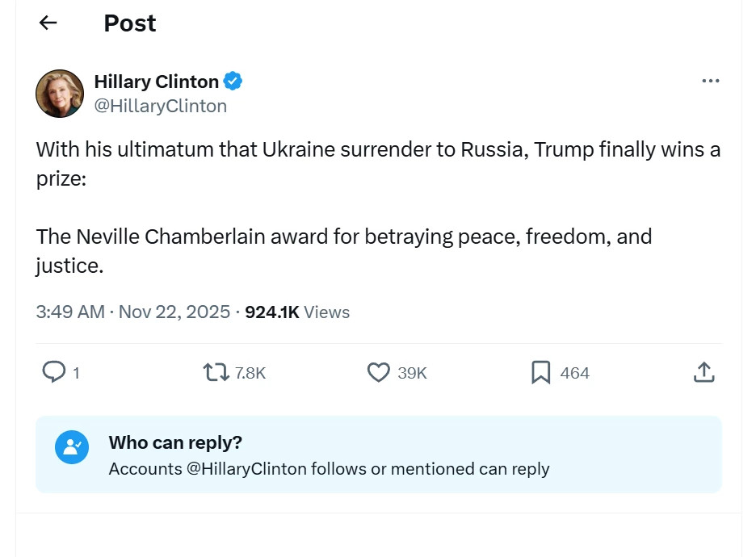
Task: Click the 39K likes count
Action: click(x=412, y=373)
